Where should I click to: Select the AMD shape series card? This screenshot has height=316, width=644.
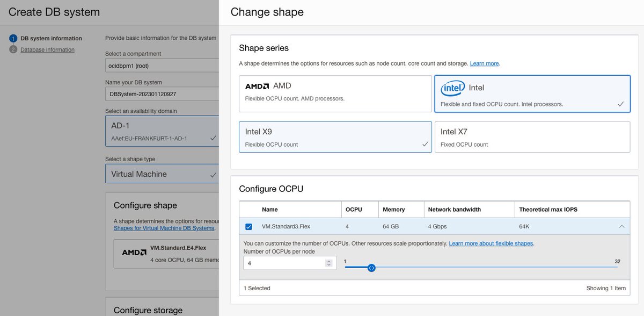coord(335,94)
